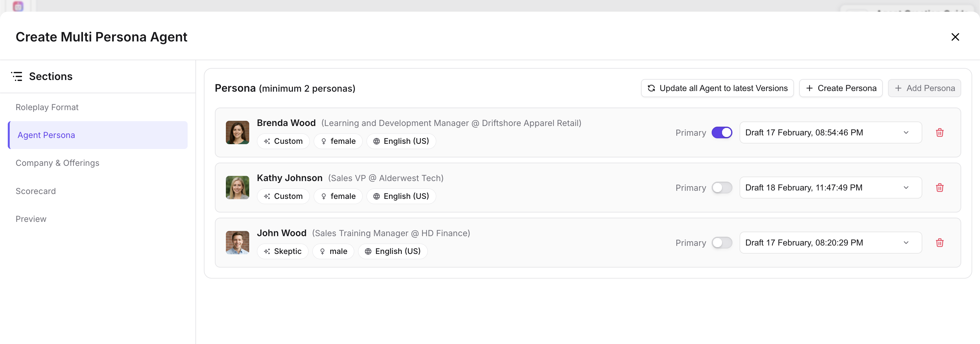Screen dimensions: 980x344
Task: Remove John Wood using trash icon
Action: point(939,243)
